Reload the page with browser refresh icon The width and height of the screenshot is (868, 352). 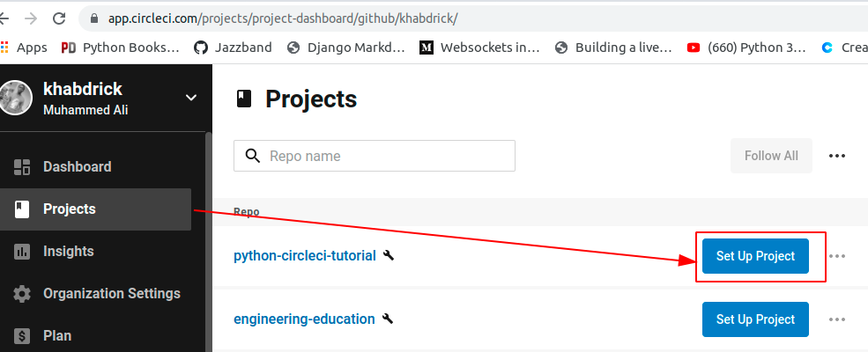coord(59,18)
